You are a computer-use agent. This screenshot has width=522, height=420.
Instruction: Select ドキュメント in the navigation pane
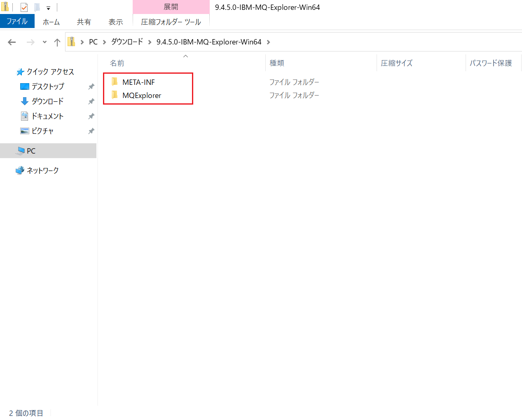click(48, 116)
